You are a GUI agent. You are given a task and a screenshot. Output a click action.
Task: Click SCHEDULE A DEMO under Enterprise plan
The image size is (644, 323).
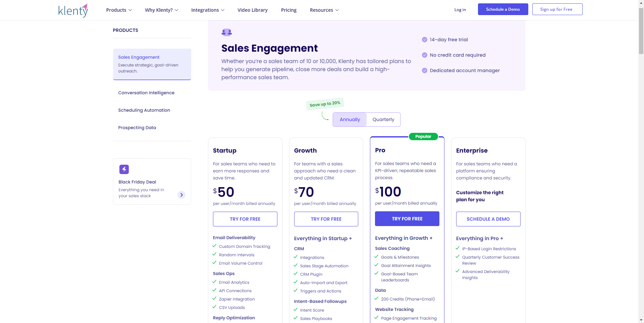488,219
